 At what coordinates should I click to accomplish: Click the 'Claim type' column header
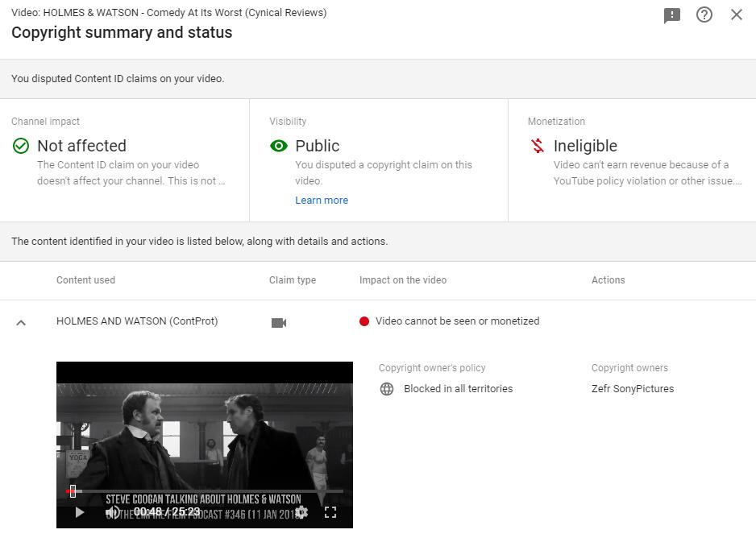(293, 280)
